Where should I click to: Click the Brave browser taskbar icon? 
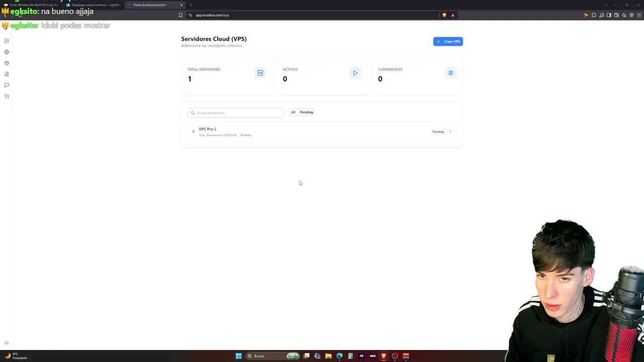383,356
